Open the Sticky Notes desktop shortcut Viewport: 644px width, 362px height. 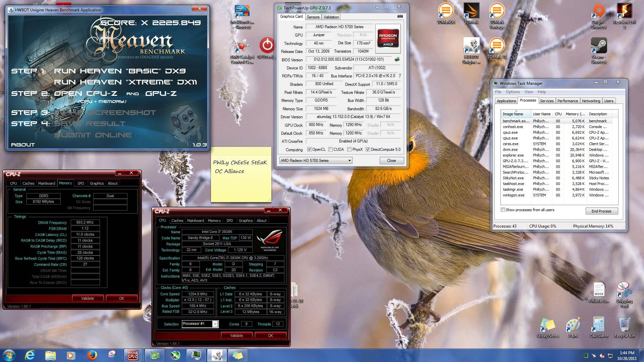[548, 328]
